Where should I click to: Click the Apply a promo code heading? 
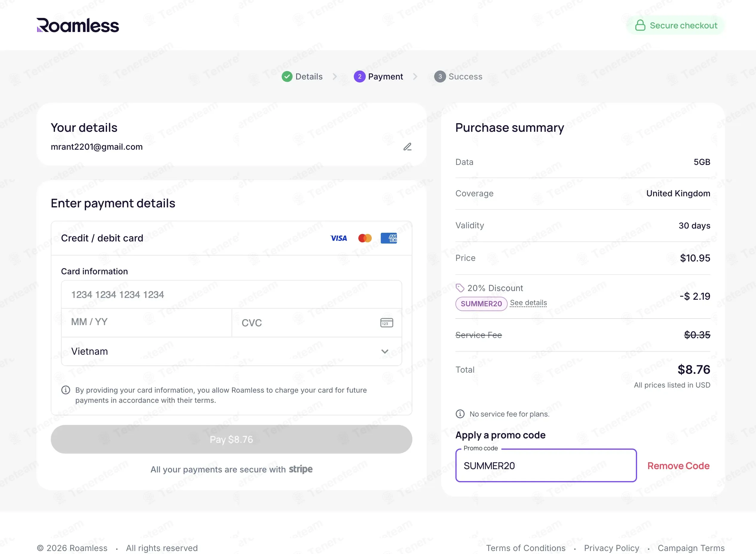tap(500, 435)
